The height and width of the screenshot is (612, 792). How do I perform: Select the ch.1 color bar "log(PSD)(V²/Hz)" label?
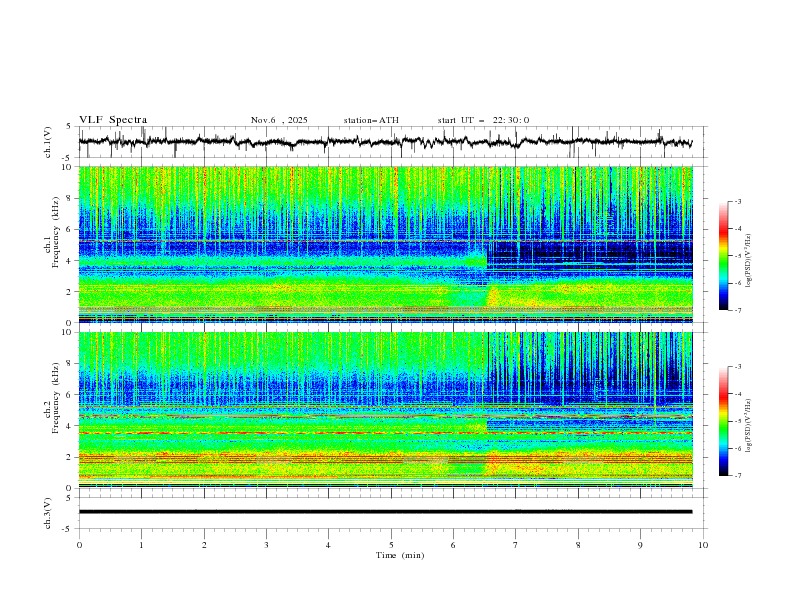point(749,261)
